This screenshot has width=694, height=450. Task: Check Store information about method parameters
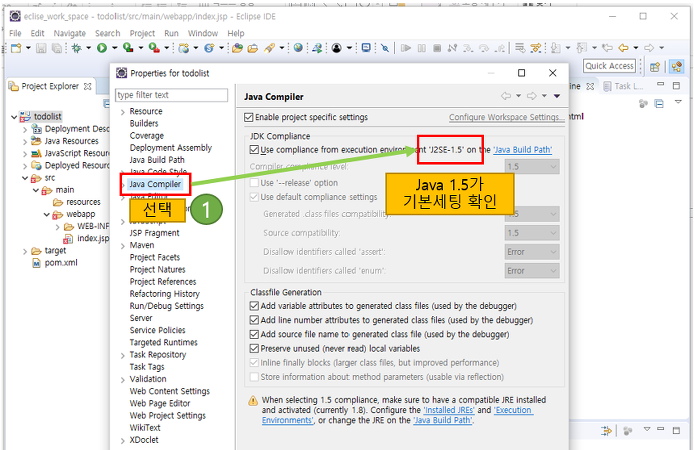(x=254, y=377)
